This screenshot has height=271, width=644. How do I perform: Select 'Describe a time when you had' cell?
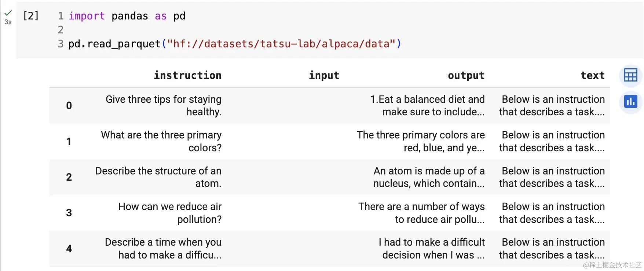pyautogui.click(x=163, y=249)
